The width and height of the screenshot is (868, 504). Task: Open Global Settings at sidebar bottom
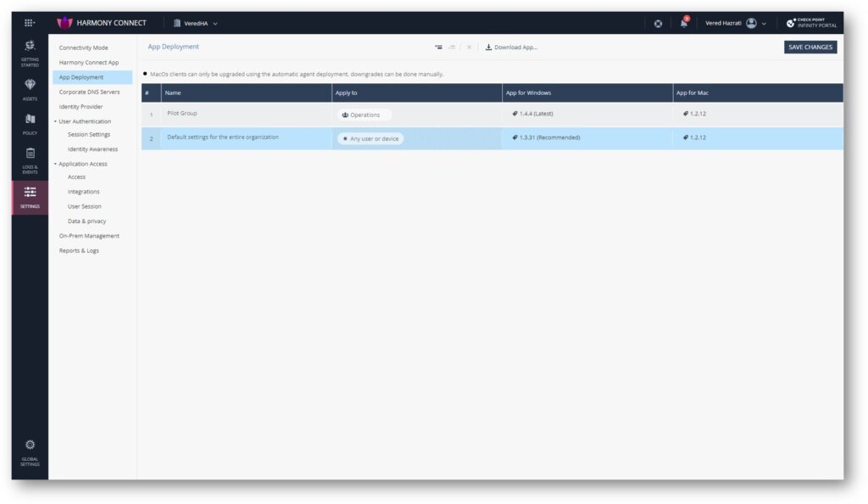click(30, 451)
